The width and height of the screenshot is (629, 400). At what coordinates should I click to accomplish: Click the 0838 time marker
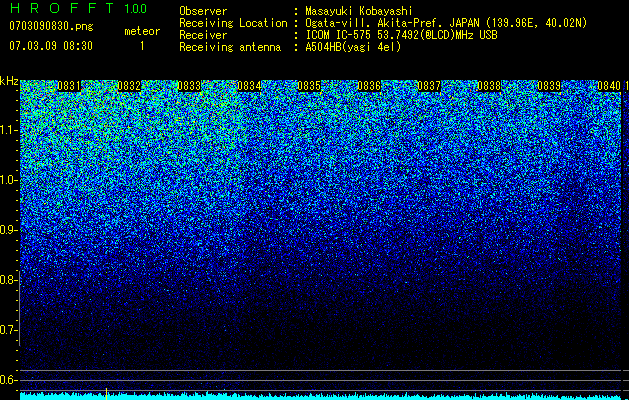point(489,86)
